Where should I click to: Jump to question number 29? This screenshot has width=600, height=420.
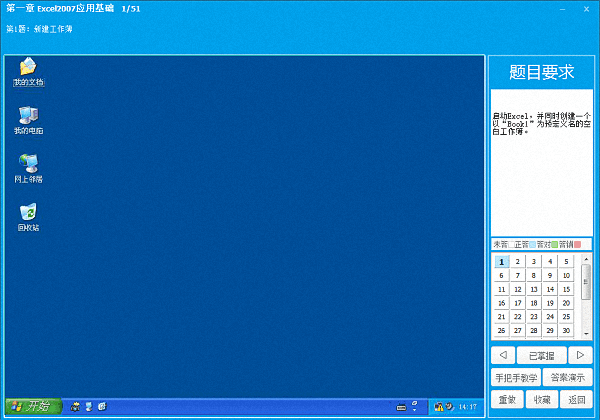point(550,330)
